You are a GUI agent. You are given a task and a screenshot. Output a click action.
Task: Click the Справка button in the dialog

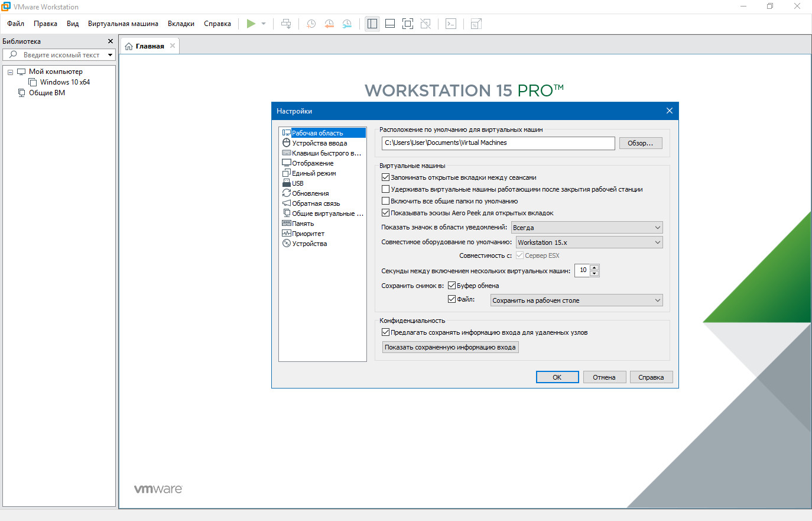[651, 377]
